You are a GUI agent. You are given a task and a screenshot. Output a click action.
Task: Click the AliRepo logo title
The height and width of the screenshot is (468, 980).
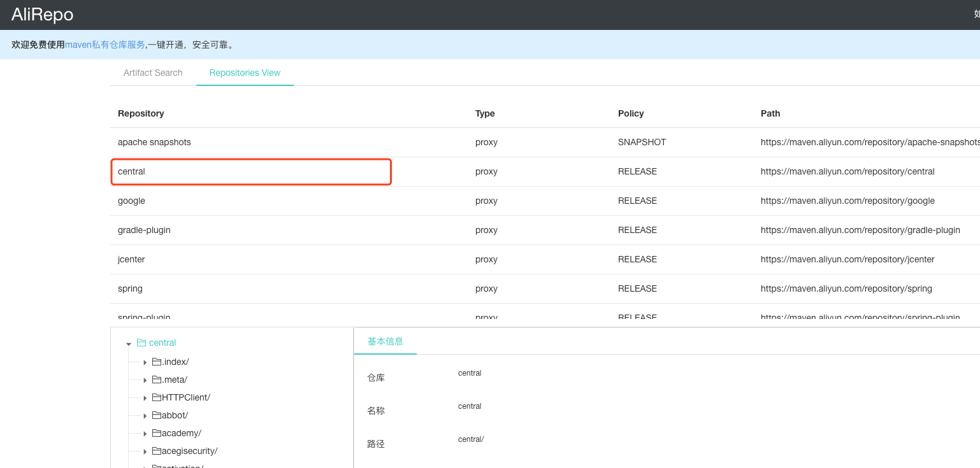pos(43,15)
